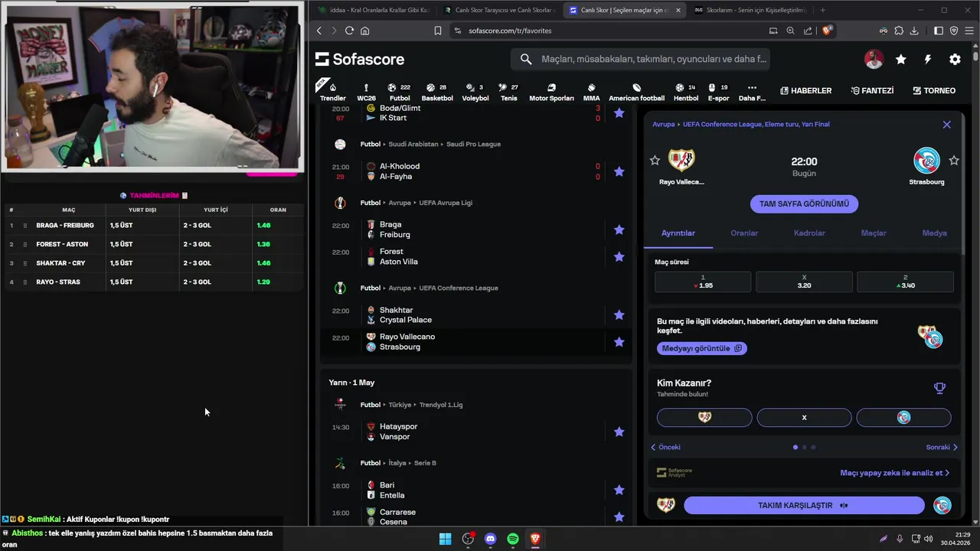Viewport: 980px width, 551px height.
Task: Click the Sofascore logo
Action: [359, 59]
